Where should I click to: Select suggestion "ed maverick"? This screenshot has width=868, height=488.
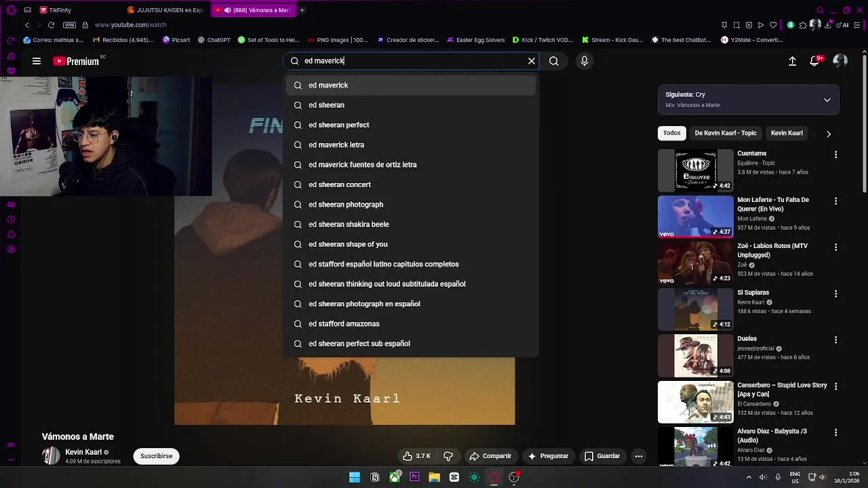[x=411, y=85]
